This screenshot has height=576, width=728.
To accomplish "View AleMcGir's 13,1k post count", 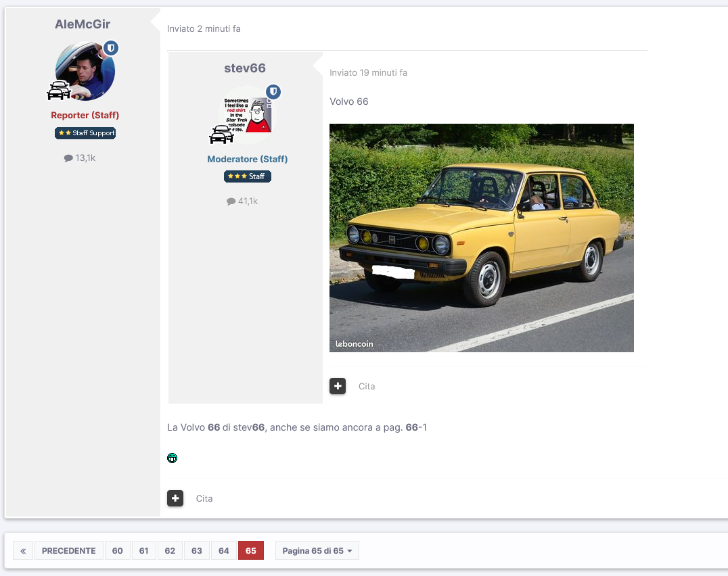I will pyautogui.click(x=80, y=158).
